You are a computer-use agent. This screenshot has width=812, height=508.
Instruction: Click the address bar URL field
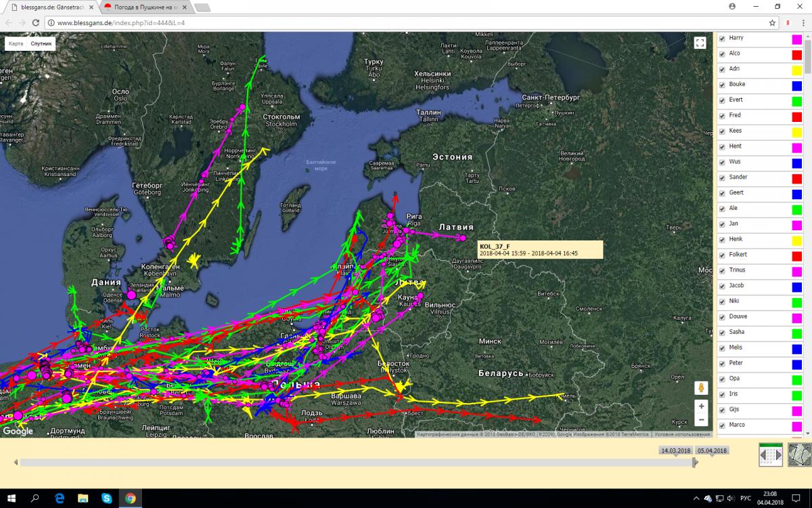406,22
